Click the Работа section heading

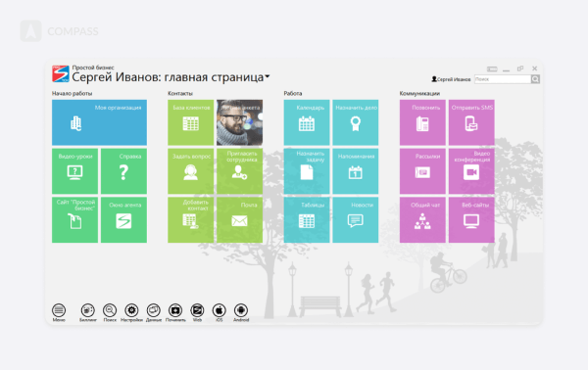[x=293, y=93]
